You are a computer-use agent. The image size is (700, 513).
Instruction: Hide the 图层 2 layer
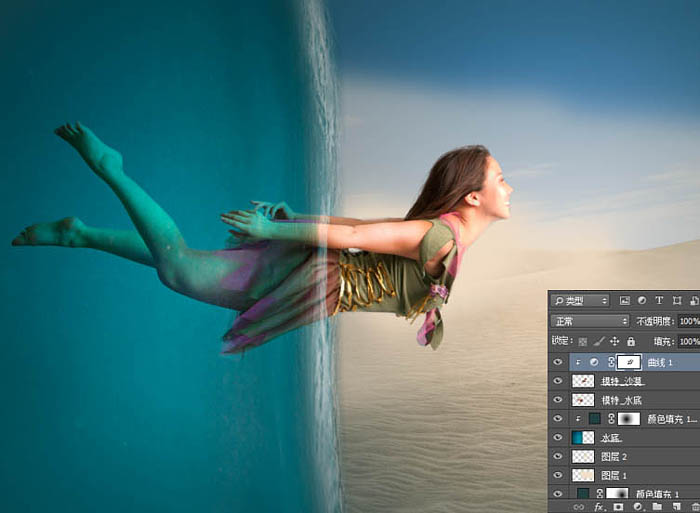pos(558,456)
